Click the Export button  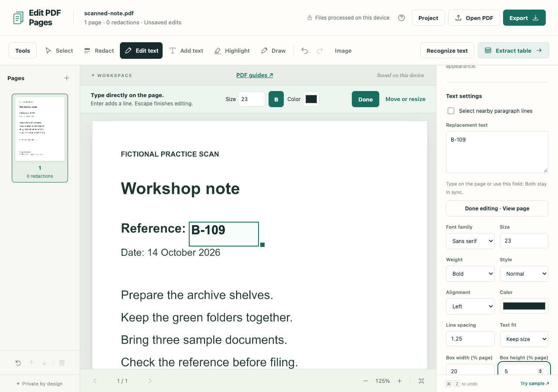[524, 18]
